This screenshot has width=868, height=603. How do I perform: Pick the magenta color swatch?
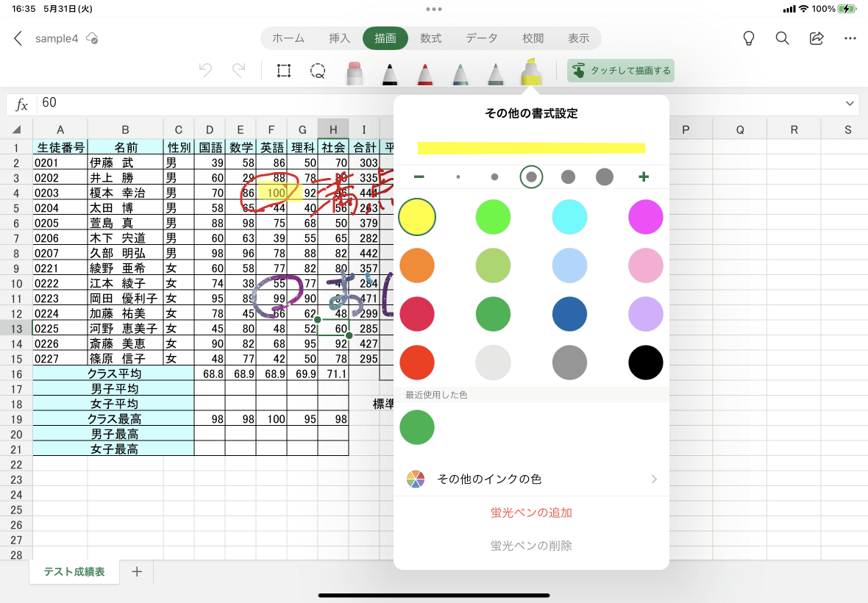(x=645, y=217)
